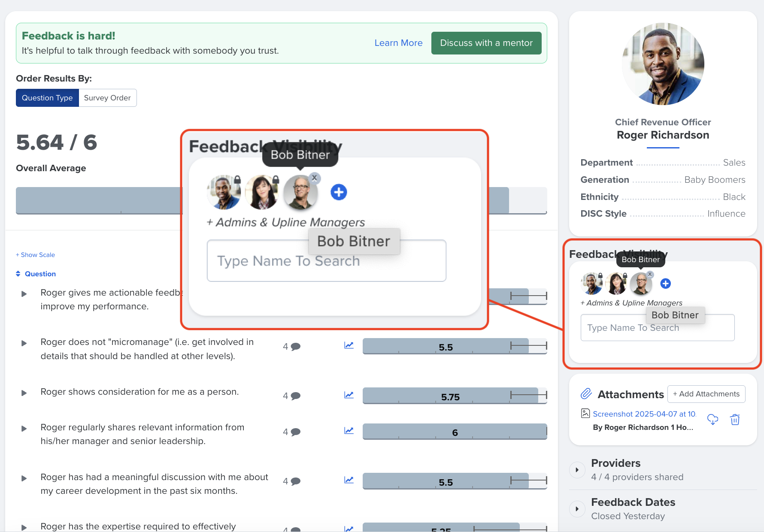The image size is (764, 532).
Task: Click the blue plus icon in the Feedback Visibility sidebar
Action: (x=665, y=284)
